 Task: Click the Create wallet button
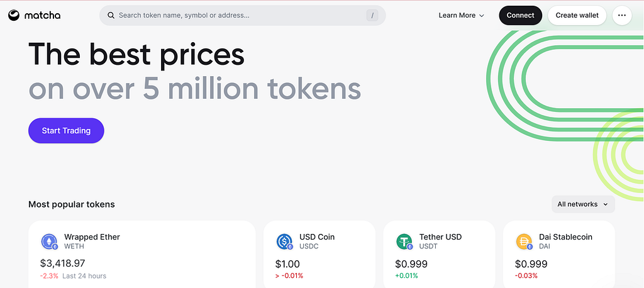click(x=577, y=16)
